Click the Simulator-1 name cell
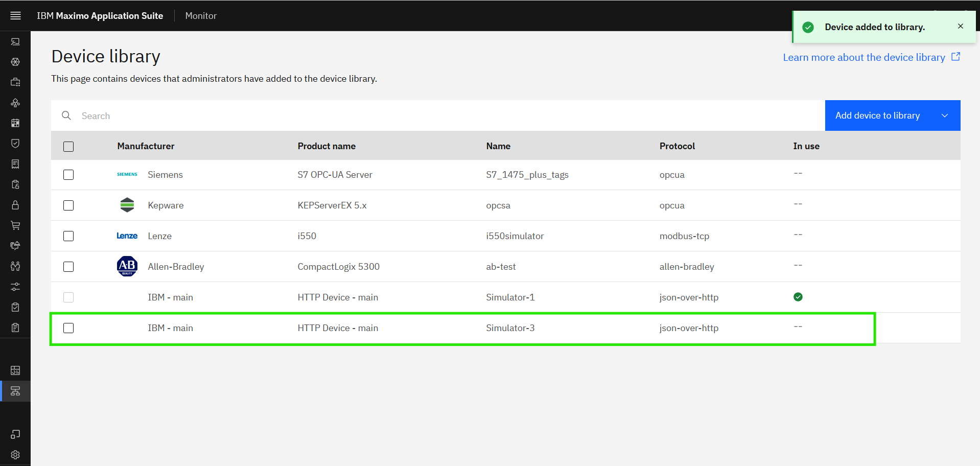 [x=510, y=297]
